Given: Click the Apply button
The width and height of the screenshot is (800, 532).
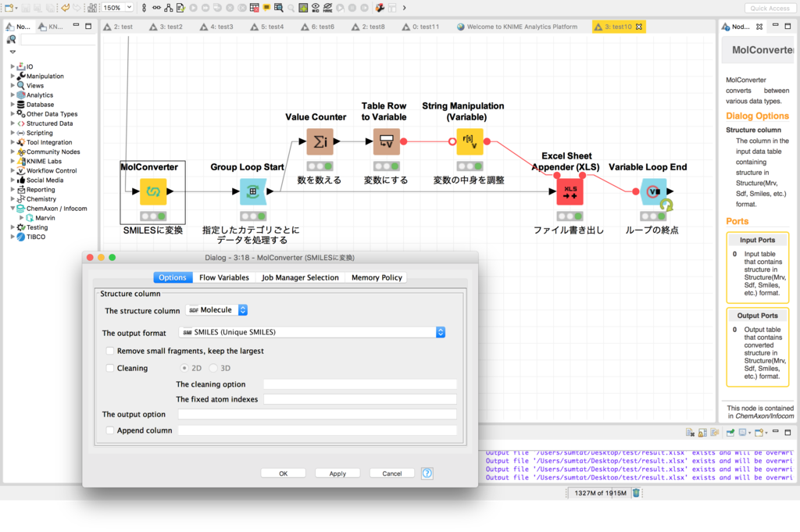Looking at the screenshot, I should tap(337, 473).
